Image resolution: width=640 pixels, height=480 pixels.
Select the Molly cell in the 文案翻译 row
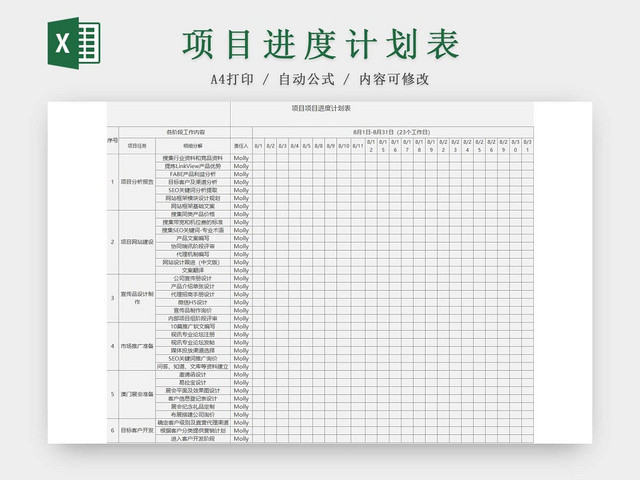pos(241,270)
